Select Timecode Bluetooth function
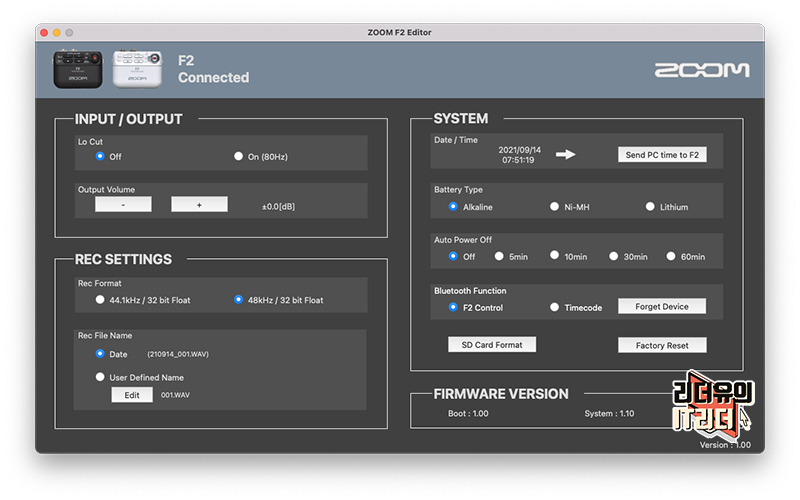Screen dimensions: 800x500 554,307
